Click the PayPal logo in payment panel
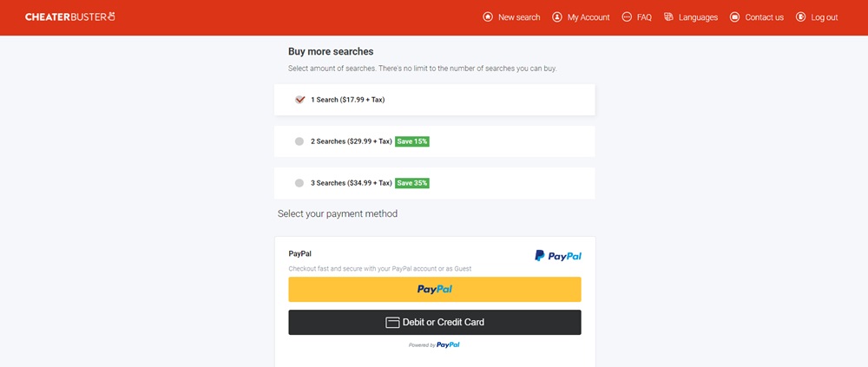868x367 pixels. [558, 256]
